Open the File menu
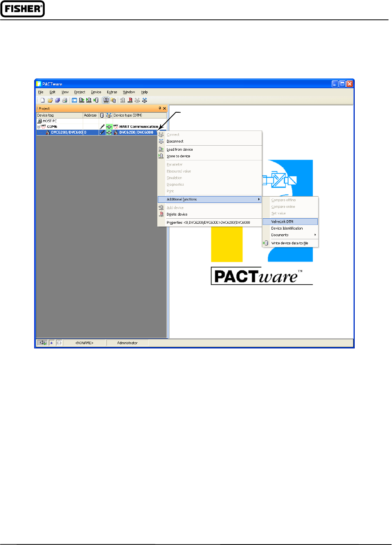This screenshot has width=392, height=545. [x=41, y=92]
